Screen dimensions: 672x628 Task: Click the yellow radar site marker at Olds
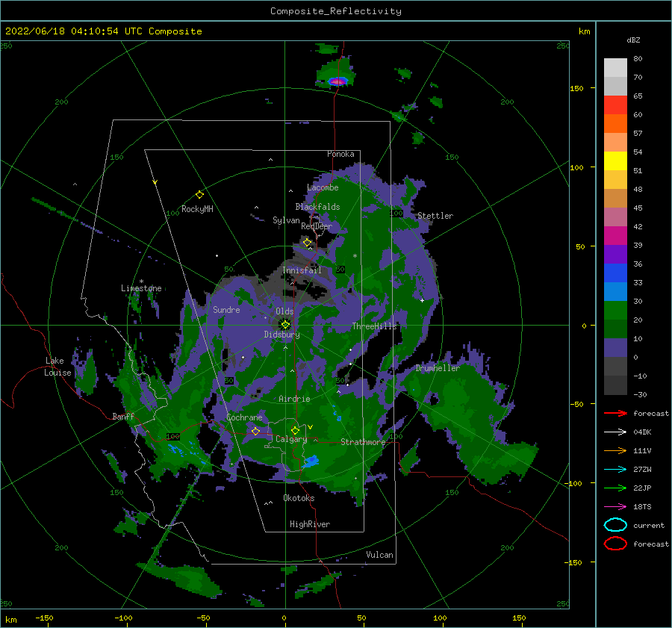[x=285, y=325]
